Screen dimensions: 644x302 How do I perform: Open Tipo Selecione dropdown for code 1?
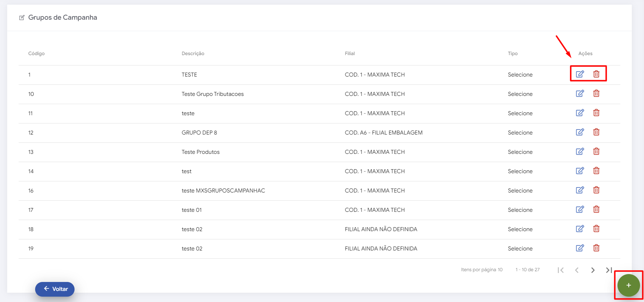click(520, 75)
